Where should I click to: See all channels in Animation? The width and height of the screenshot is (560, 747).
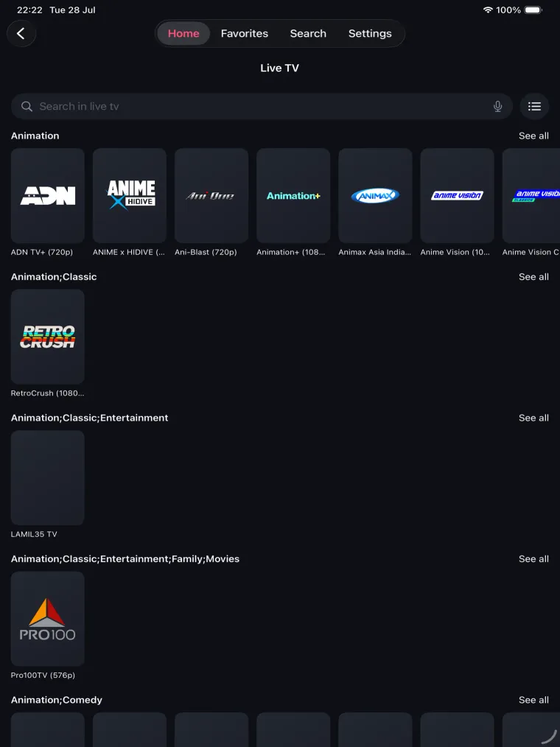tap(533, 136)
